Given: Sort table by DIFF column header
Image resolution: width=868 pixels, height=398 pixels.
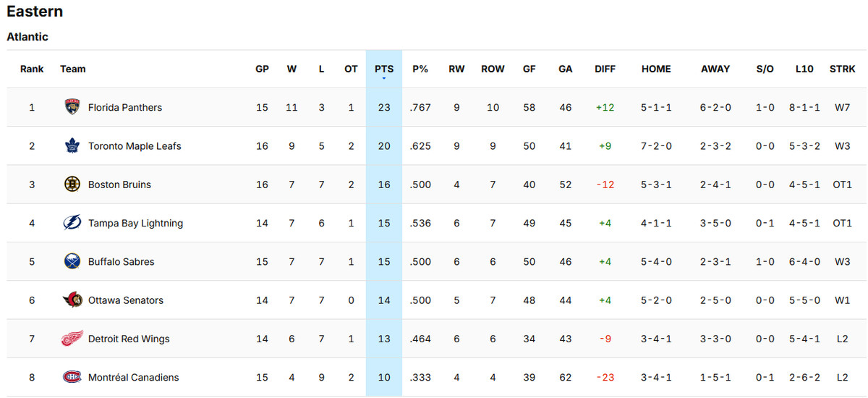Looking at the screenshot, I should coord(605,69).
